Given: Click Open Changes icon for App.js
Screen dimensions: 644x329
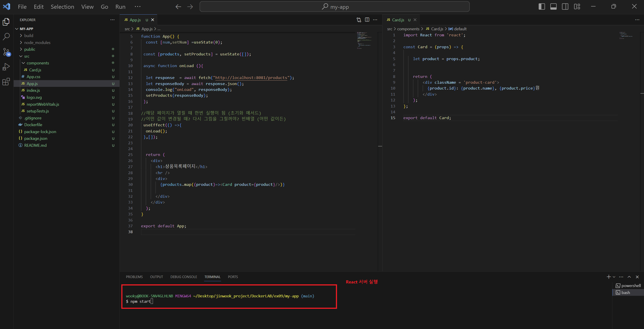Looking at the screenshot, I should [x=359, y=20].
